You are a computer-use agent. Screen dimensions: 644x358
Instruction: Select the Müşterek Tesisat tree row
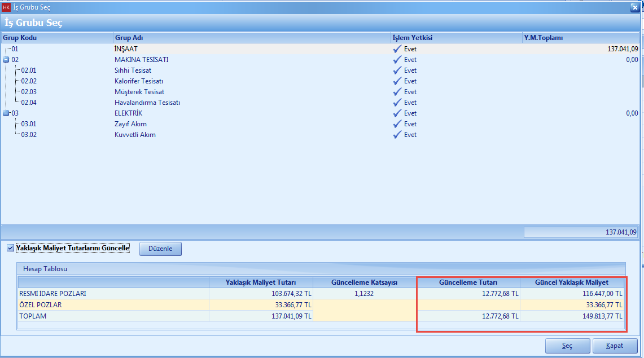(139, 92)
